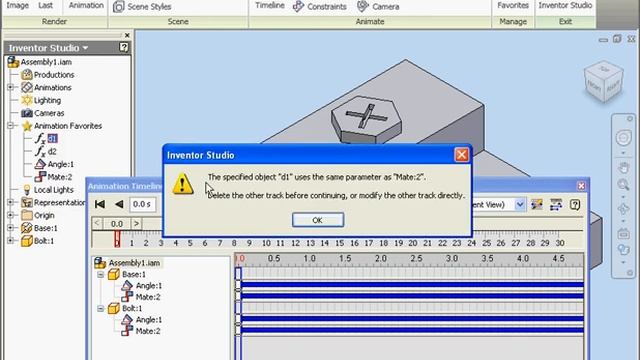Click the 0.0 s time input field
Image resolution: width=640 pixels, height=360 pixels.
(142, 204)
